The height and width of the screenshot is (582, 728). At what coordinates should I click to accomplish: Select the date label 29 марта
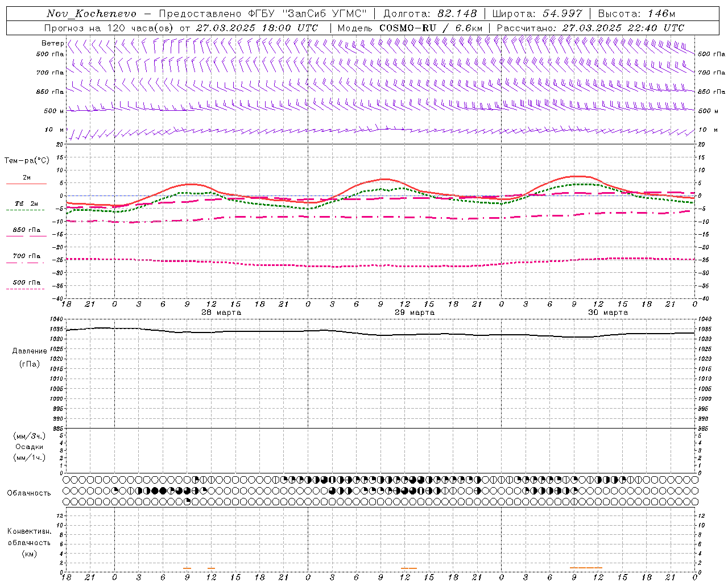(x=415, y=313)
